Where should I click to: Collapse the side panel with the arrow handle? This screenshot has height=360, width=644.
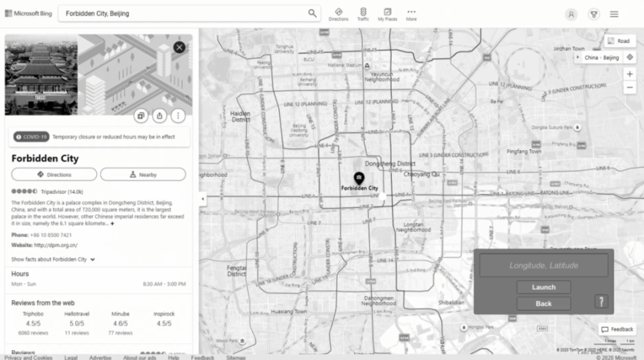(203, 198)
